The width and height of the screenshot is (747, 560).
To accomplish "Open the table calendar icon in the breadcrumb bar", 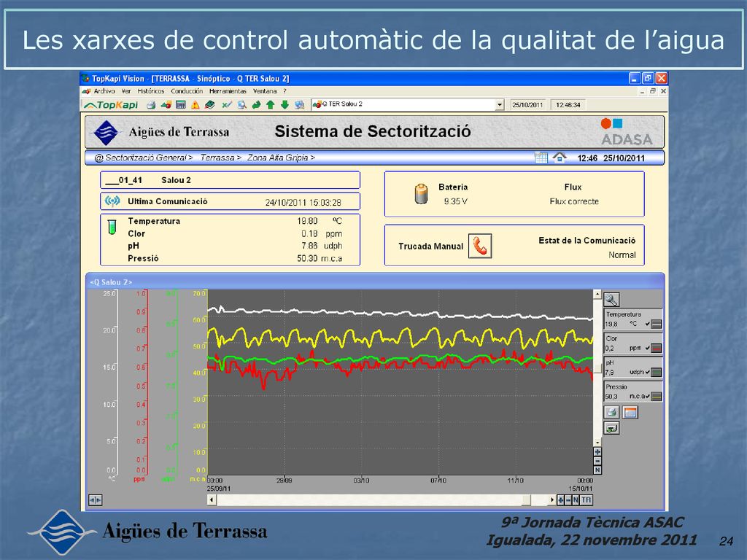I will click(x=541, y=157).
